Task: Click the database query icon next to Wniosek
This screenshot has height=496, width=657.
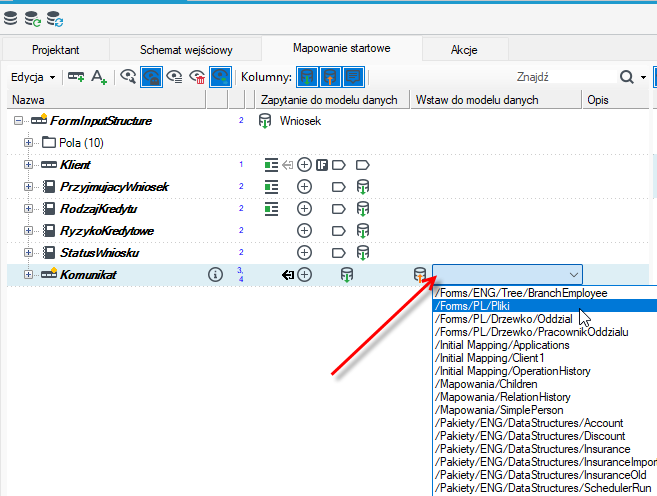Action: pyautogui.click(x=265, y=121)
